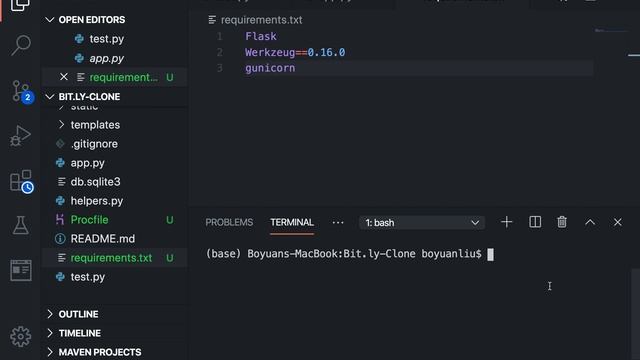Open the Run and Debug view
The width and height of the screenshot is (640, 360).
[20, 136]
